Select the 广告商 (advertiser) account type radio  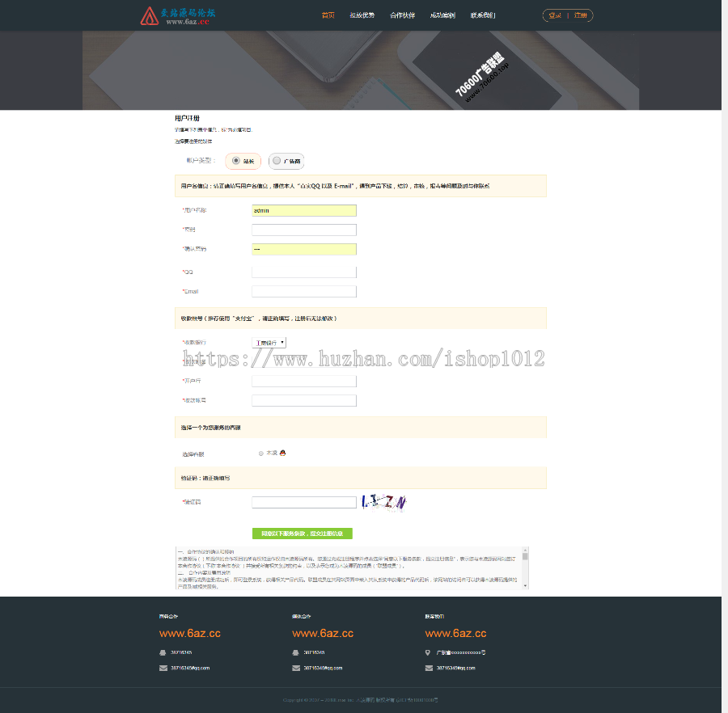pyautogui.click(x=277, y=161)
